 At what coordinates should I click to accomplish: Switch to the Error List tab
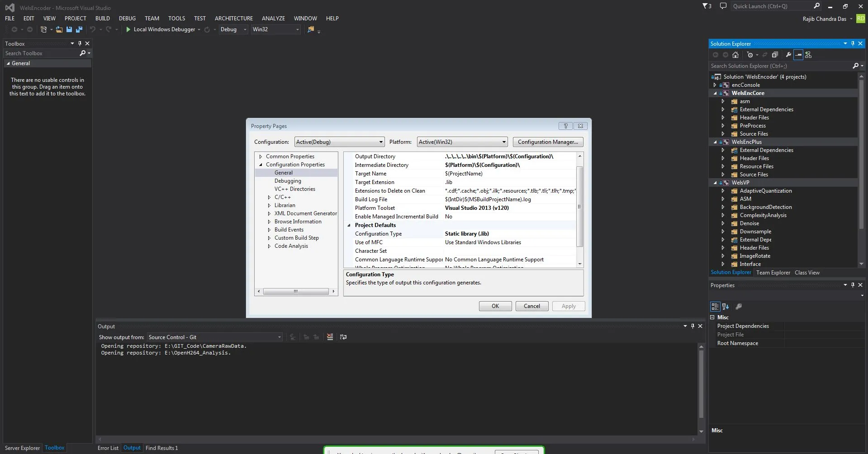[108, 448]
